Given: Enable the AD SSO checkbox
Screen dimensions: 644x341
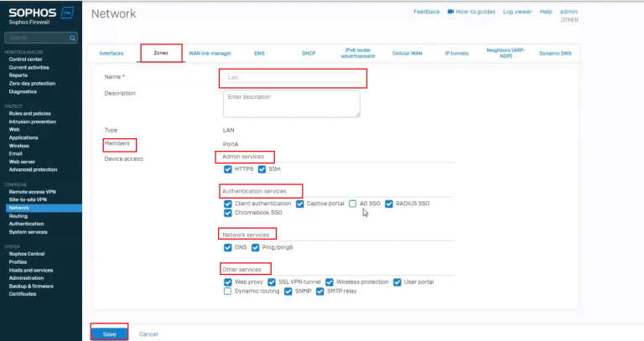Looking at the screenshot, I should (352, 204).
